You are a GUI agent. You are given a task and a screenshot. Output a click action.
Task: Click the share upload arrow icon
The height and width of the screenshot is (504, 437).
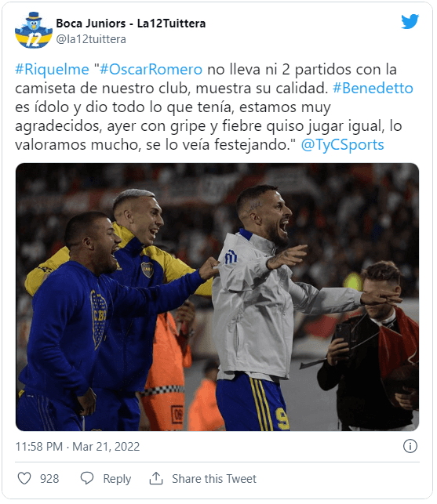click(x=156, y=478)
